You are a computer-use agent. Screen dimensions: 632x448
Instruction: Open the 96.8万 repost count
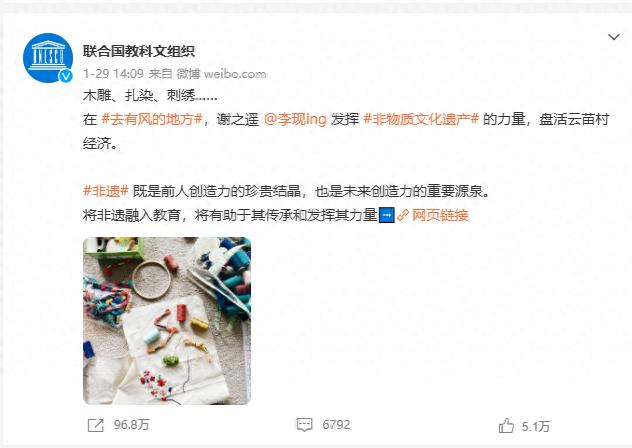click(x=131, y=425)
